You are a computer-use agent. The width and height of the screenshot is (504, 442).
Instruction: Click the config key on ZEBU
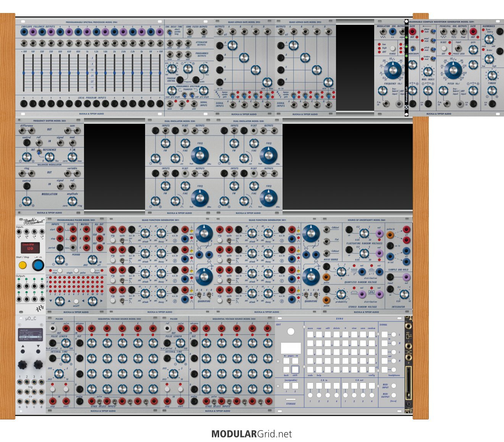tap(372, 370)
